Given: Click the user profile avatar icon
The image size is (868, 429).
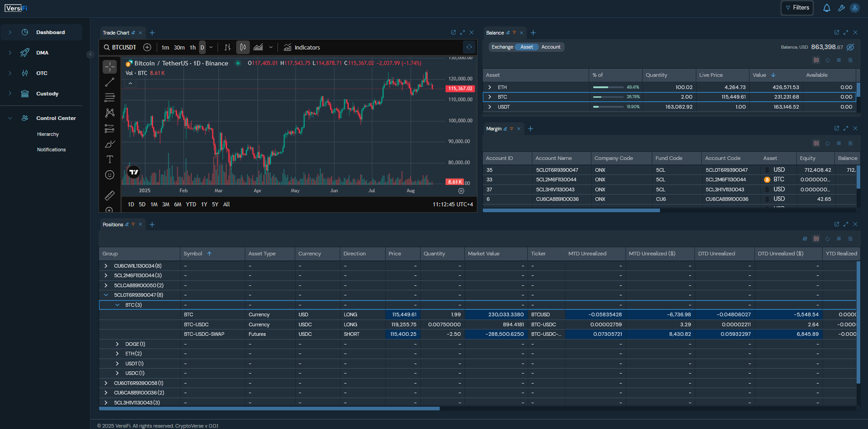Looking at the screenshot, I should 854,8.
